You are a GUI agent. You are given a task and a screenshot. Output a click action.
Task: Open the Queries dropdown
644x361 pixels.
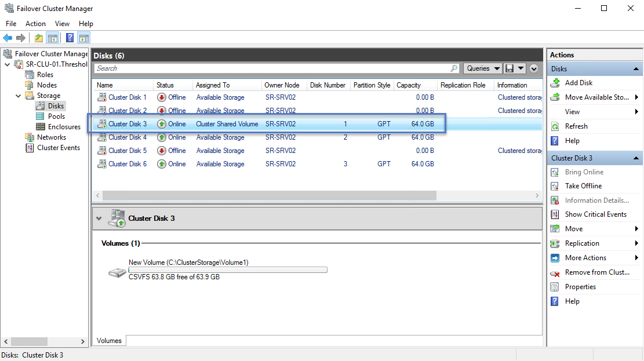click(482, 68)
